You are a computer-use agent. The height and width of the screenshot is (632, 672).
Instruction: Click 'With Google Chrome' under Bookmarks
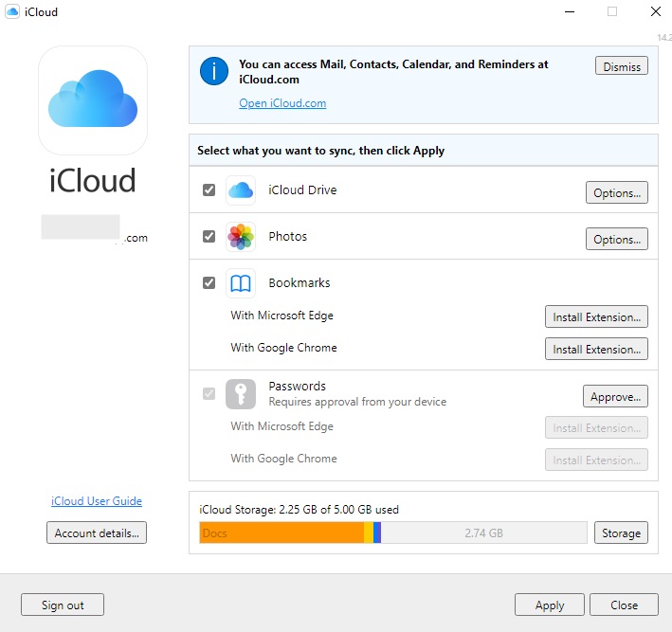click(283, 348)
